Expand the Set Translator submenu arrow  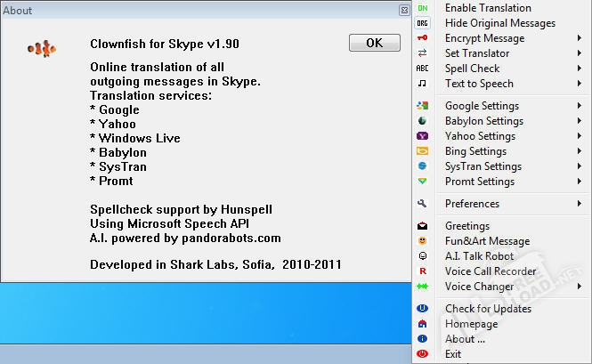580,53
